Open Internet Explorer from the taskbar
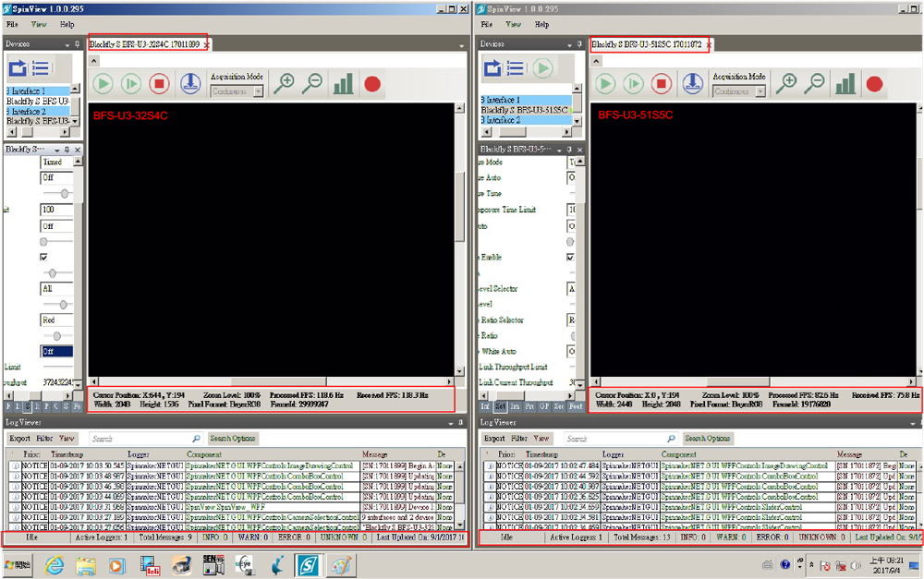 pyautogui.click(x=54, y=564)
